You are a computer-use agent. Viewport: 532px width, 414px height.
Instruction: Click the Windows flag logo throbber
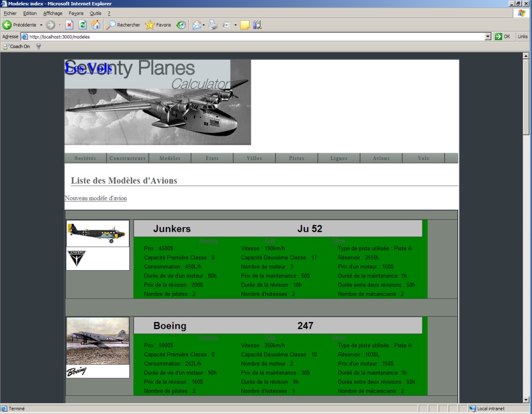click(x=522, y=13)
